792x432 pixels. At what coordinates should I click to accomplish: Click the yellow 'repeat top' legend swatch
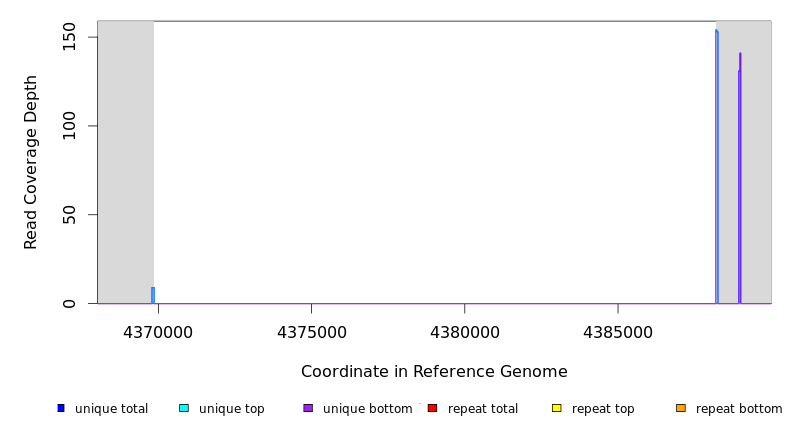click(x=557, y=408)
